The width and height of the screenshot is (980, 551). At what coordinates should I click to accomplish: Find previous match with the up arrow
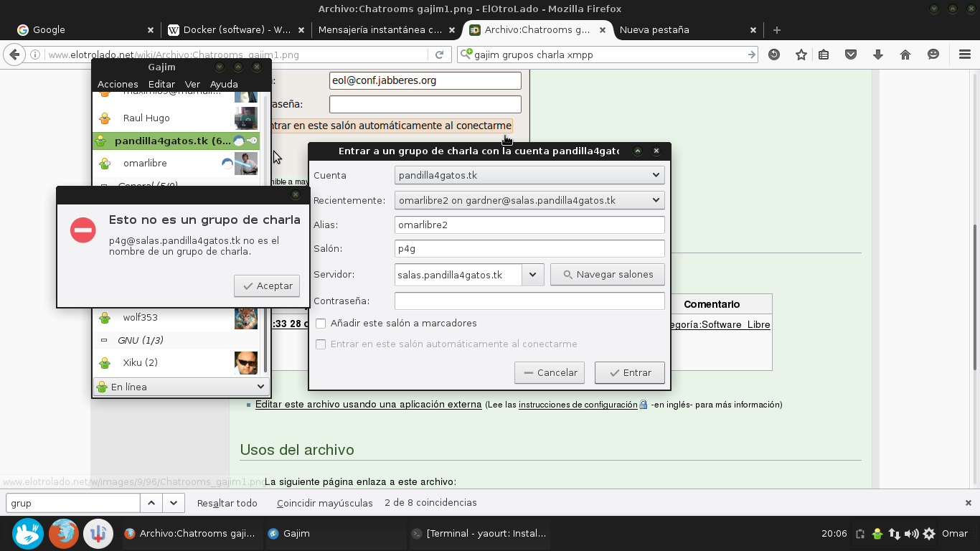click(151, 503)
